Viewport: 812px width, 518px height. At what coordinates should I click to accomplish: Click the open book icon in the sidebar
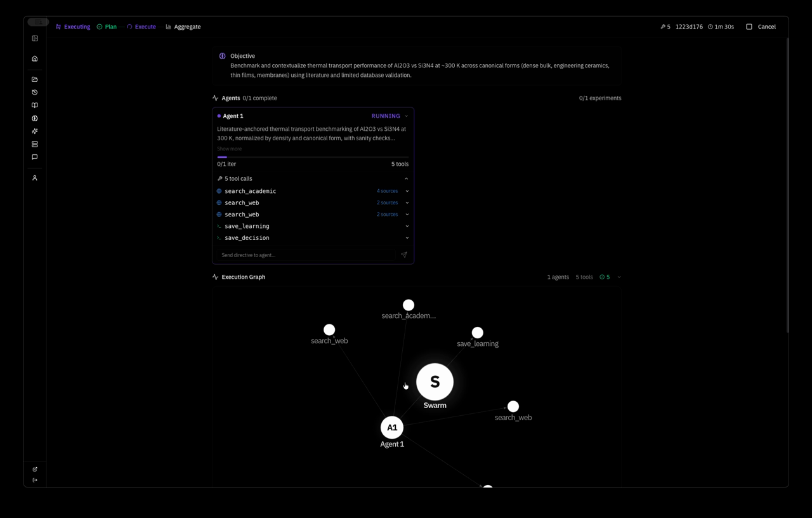[35, 105]
